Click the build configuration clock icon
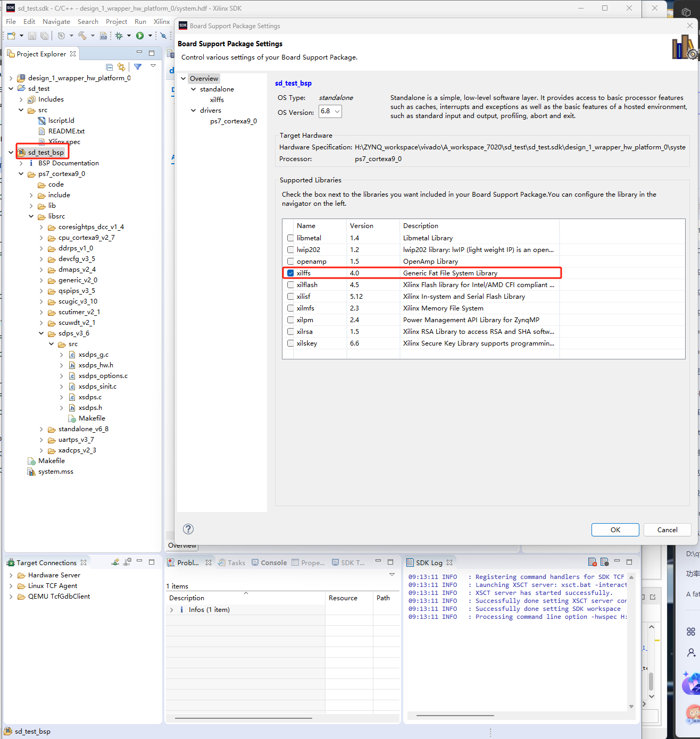700x739 pixels. pos(61,36)
